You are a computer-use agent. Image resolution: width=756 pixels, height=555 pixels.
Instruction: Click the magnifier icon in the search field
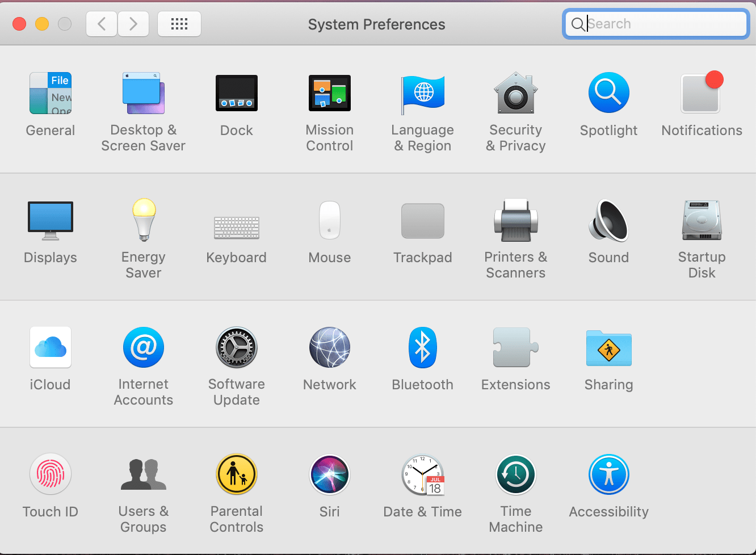[577, 24]
